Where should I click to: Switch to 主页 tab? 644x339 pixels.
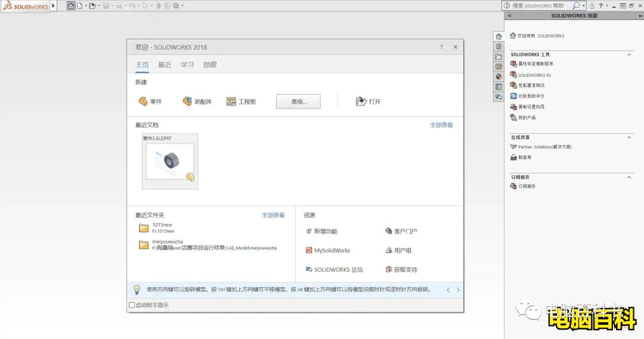[142, 65]
